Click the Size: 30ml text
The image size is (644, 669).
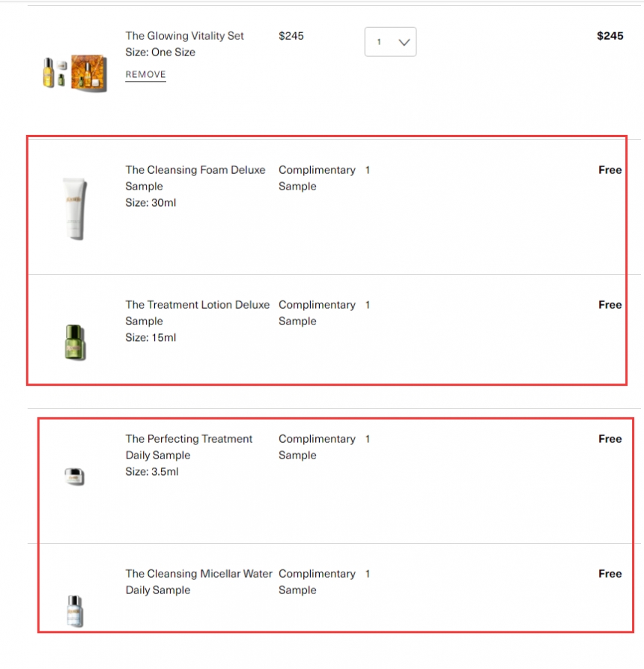151,203
